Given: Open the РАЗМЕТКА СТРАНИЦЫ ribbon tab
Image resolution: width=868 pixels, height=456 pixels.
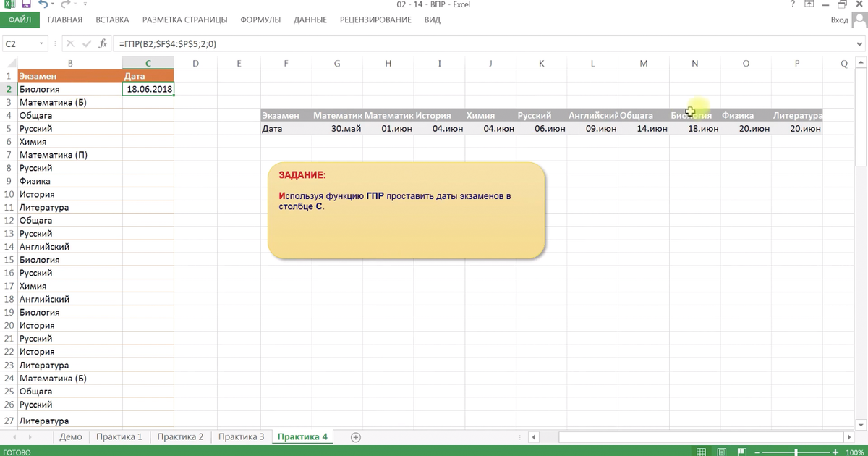Looking at the screenshot, I should (x=184, y=20).
